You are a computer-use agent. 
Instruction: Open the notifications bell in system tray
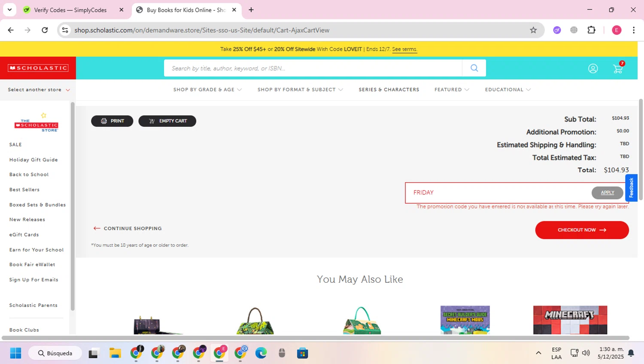pyautogui.click(x=631, y=353)
